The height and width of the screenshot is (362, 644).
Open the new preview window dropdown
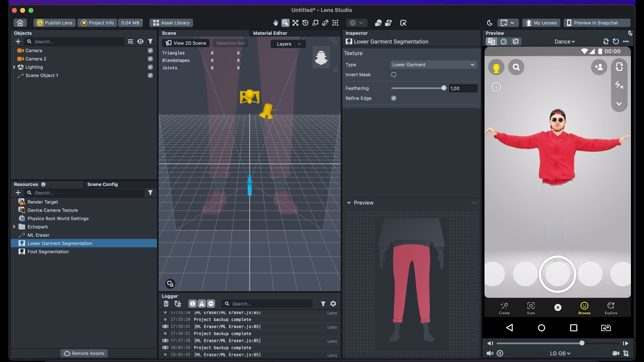click(x=507, y=23)
